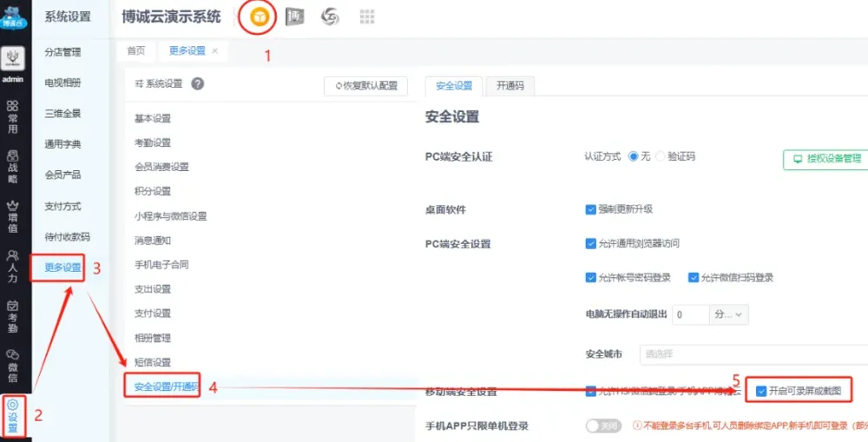Click the help question mark beside 系统设置
This screenshot has height=442, width=868.
tap(198, 84)
